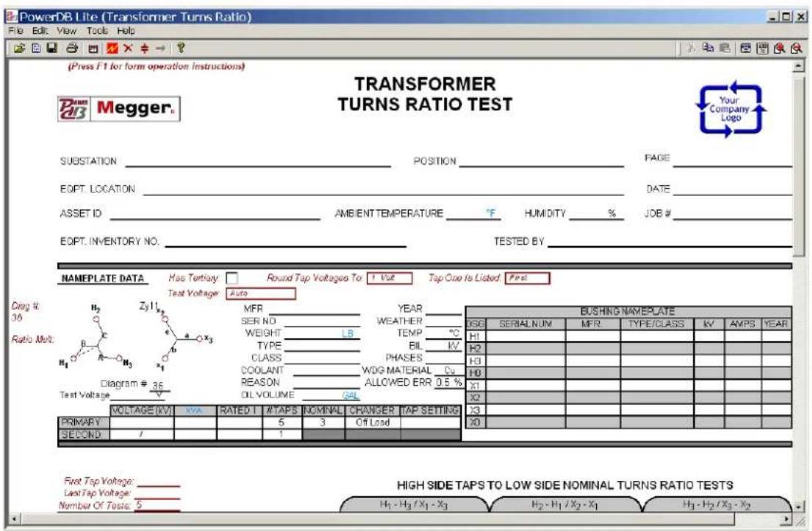Open a file with the folder icon
This screenshot has height=531, width=812.
(x=19, y=48)
